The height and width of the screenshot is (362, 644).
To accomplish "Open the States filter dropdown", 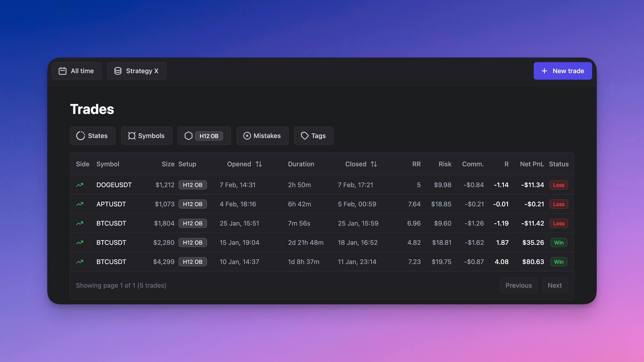I will click(x=93, y=136).
